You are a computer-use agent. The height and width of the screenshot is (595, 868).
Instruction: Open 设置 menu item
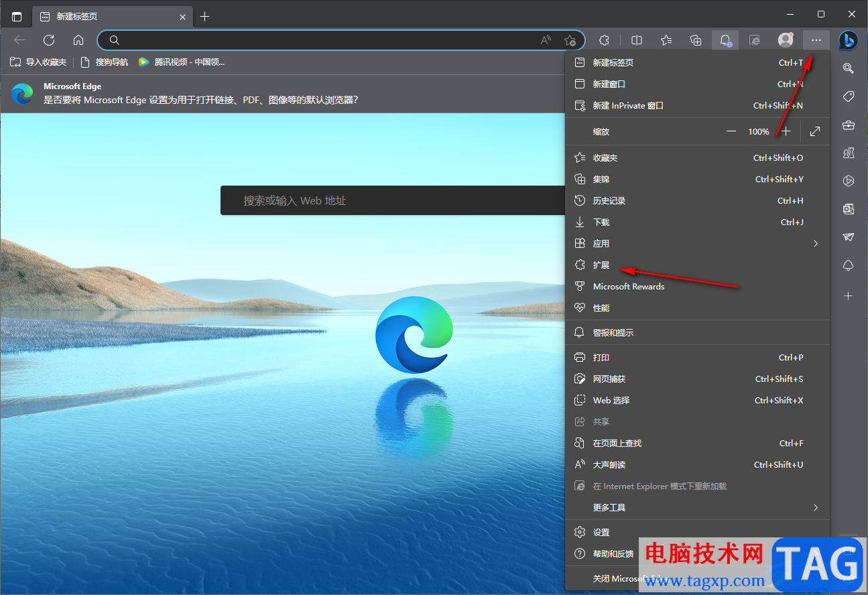[x=698, y=532]
